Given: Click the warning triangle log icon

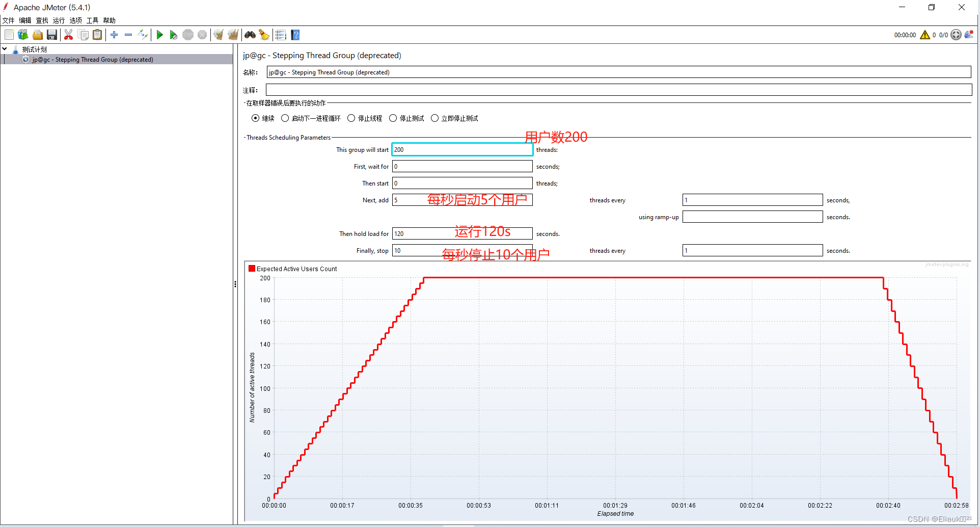Looking at the screenshot, I should (925, 35).
